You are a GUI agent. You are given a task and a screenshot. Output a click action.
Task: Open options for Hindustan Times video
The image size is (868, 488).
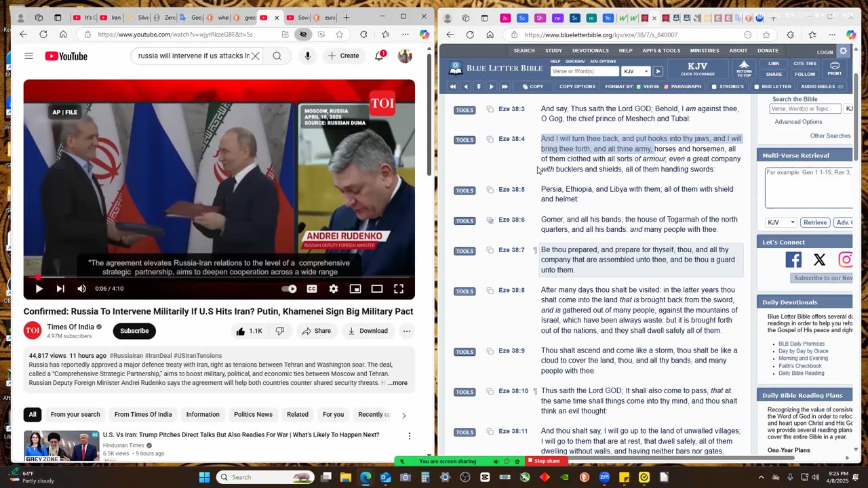pyautogui.click(x=410, y=436)
